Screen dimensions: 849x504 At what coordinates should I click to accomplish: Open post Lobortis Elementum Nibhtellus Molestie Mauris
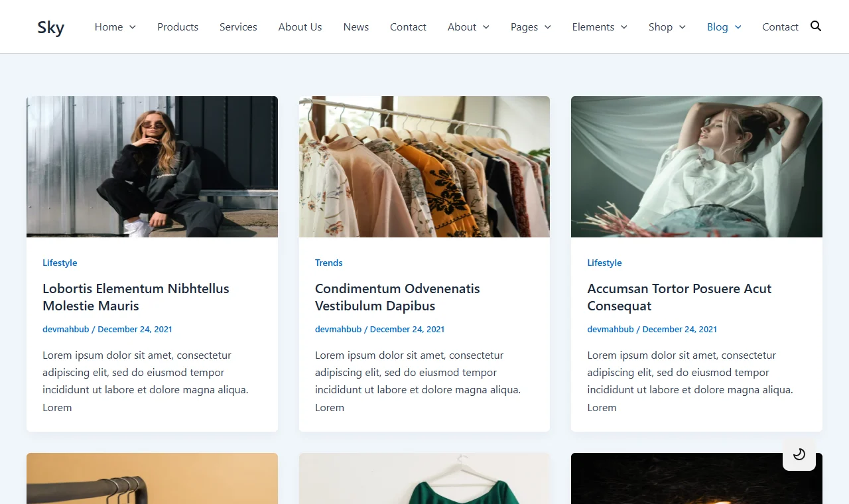pos(136,297)
